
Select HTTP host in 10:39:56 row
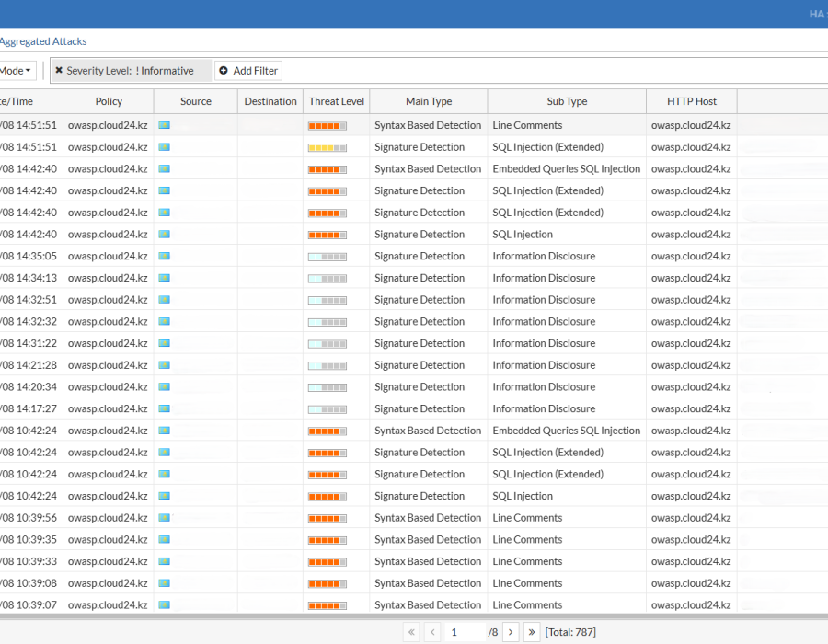(x=691, y=518)
